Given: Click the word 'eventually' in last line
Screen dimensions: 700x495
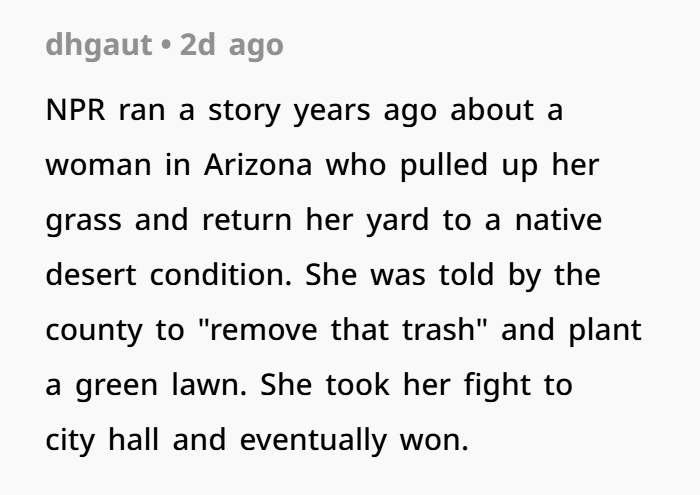Looking at the screenshot, I should pyautogui.click(x=313, y=441).
